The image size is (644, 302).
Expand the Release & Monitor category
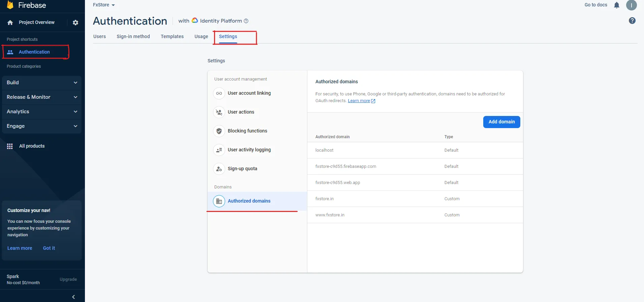pyautogui.click(x=42, y=97)
